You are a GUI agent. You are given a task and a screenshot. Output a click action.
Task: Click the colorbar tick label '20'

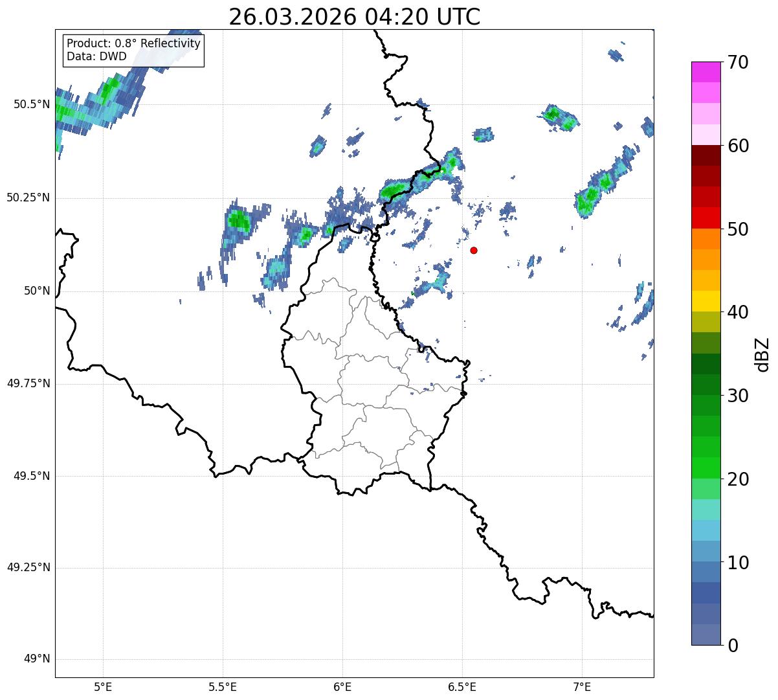(737, 479)
